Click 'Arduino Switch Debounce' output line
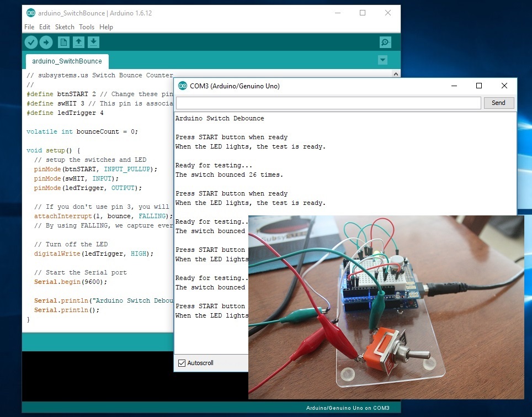Viewport: 532px width, 417px height. coord(220,118)
